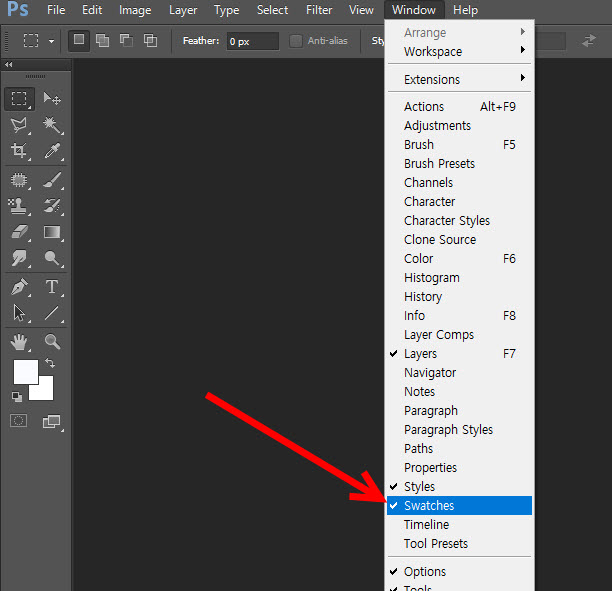Choose Actions from Window menu
Screen dimensions: 612x591
click(459, 107)
